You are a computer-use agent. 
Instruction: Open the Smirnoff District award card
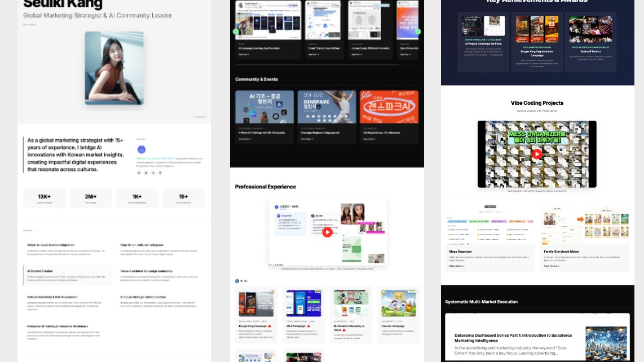pos(590,42)
